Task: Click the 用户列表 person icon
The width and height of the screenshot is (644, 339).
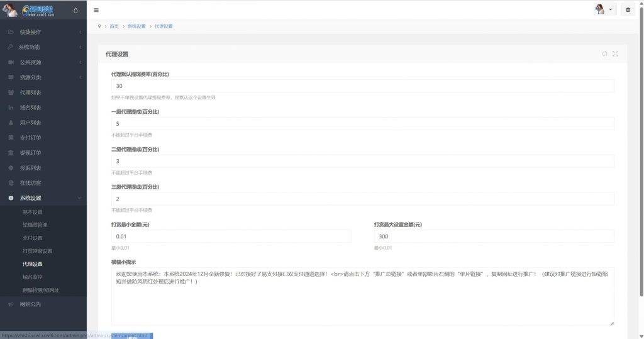Action: pos(11,123)
